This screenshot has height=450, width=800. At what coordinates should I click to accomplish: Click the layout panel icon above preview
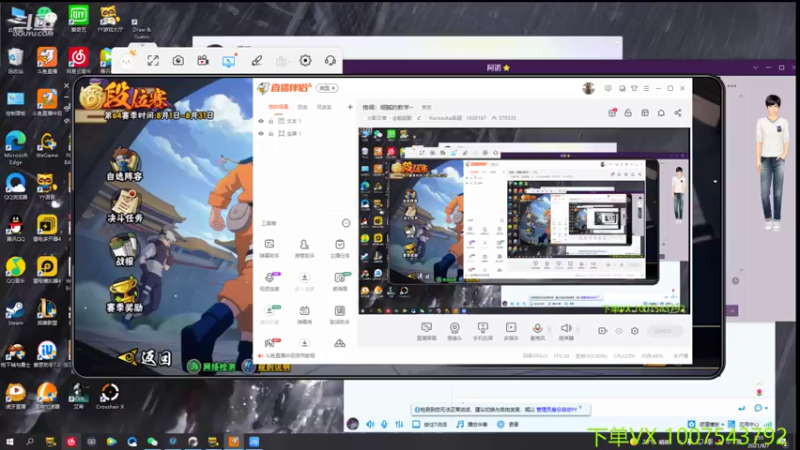tap(645, 113)
